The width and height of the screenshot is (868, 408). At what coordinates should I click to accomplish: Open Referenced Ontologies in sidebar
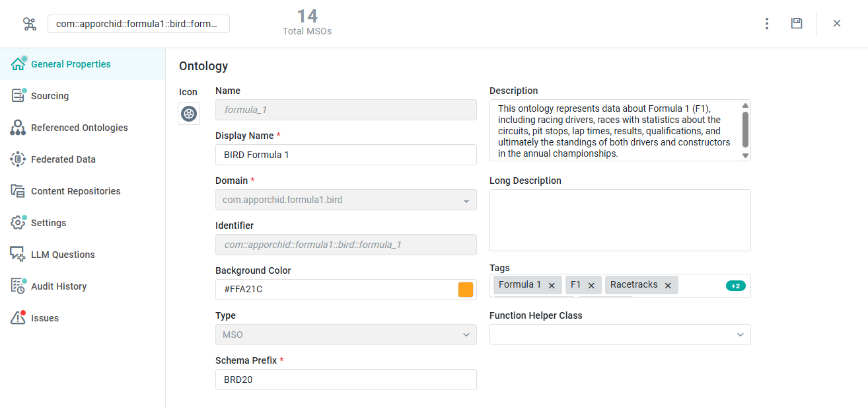(x=79, y=128)
